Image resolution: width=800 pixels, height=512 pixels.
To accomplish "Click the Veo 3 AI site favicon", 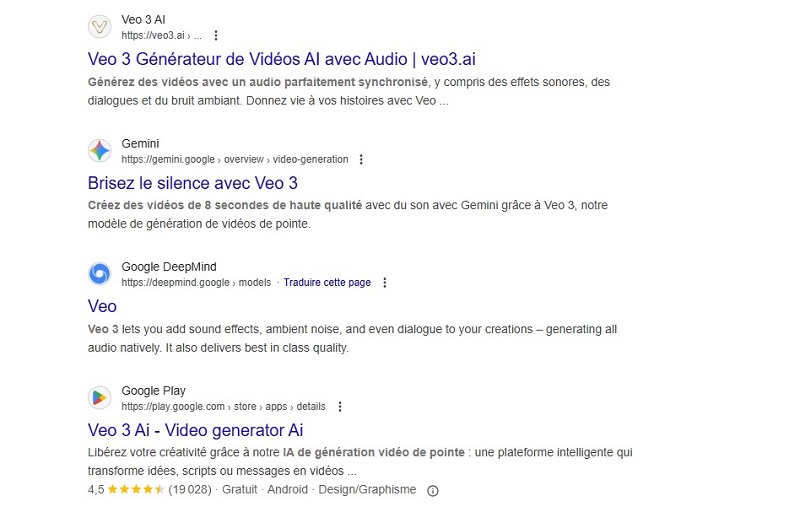I will pyautogui.click(x=100, y=27).
